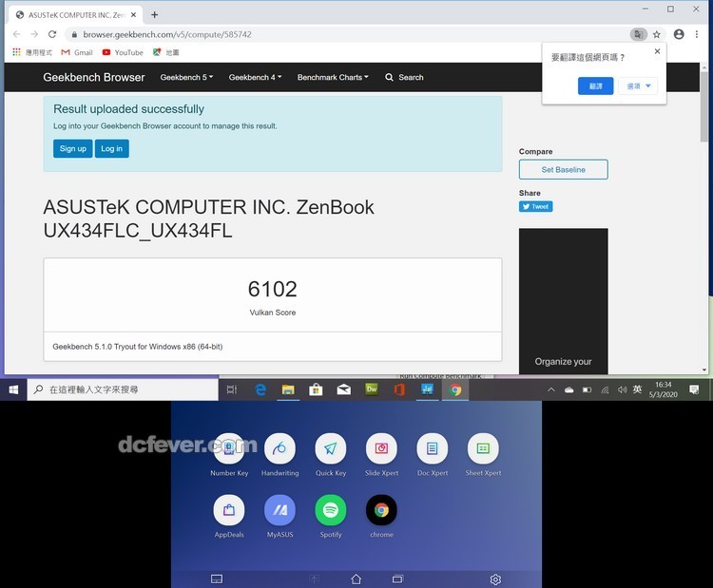Click the Windows Start button
Viewport: 713px width, 588px height.
click(13, 389)
